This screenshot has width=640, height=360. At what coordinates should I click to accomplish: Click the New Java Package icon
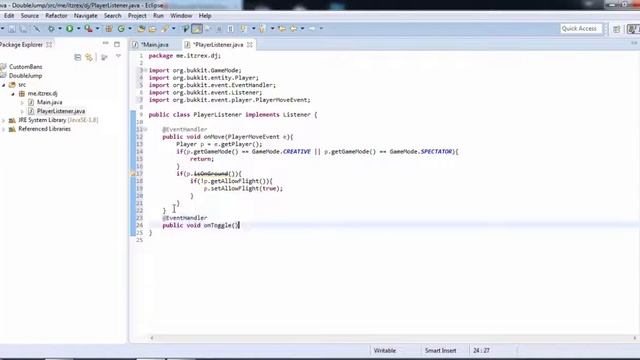click(x=109, y=29)
